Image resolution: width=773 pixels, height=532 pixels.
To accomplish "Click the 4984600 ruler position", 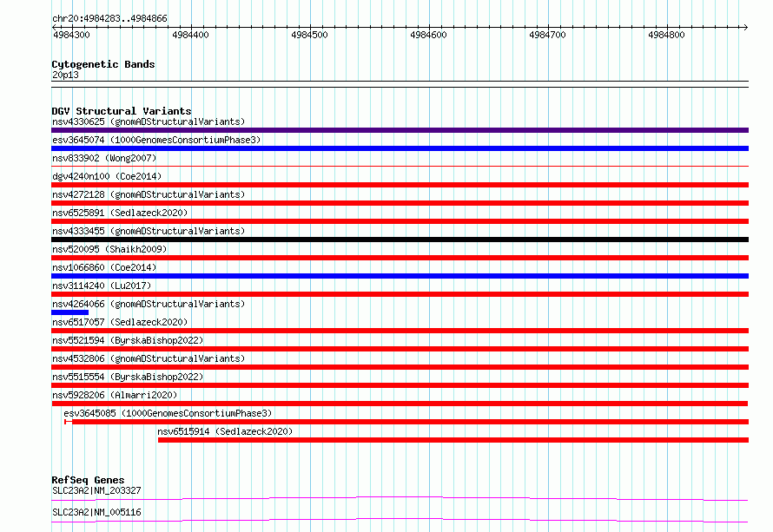I will coord(428,35).
